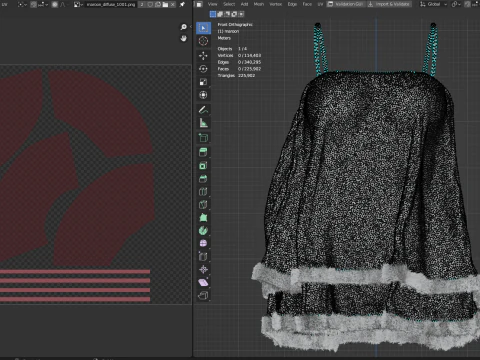This screenshot has width=480, height=360.
Task: Select the Knife tool
Action: 203,205
